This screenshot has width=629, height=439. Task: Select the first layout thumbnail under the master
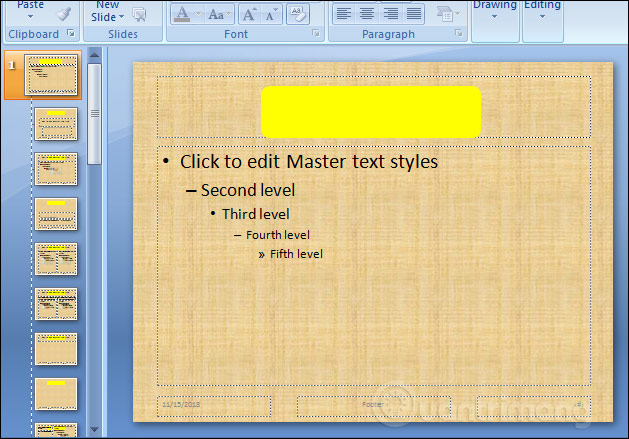pyautogui.click(x=56, y=124)
